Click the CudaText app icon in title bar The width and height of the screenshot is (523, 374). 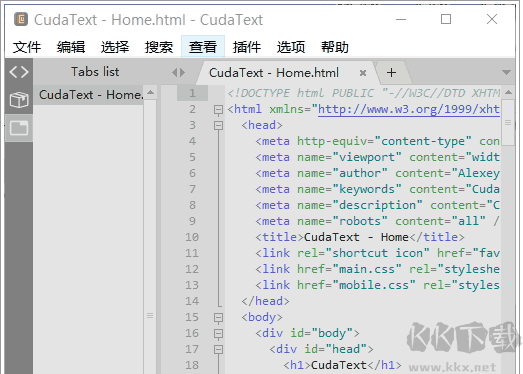[21, 19]
